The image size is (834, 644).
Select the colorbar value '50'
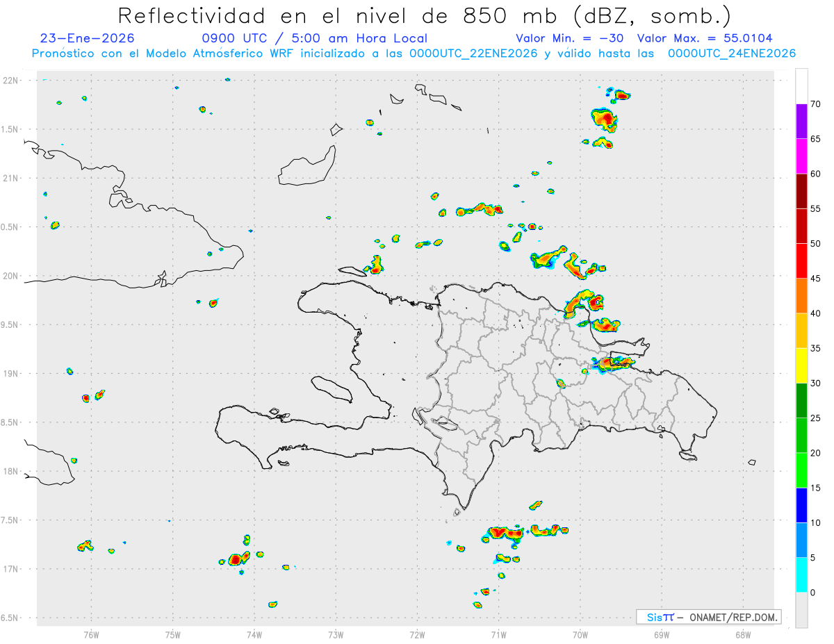point(815,244)
